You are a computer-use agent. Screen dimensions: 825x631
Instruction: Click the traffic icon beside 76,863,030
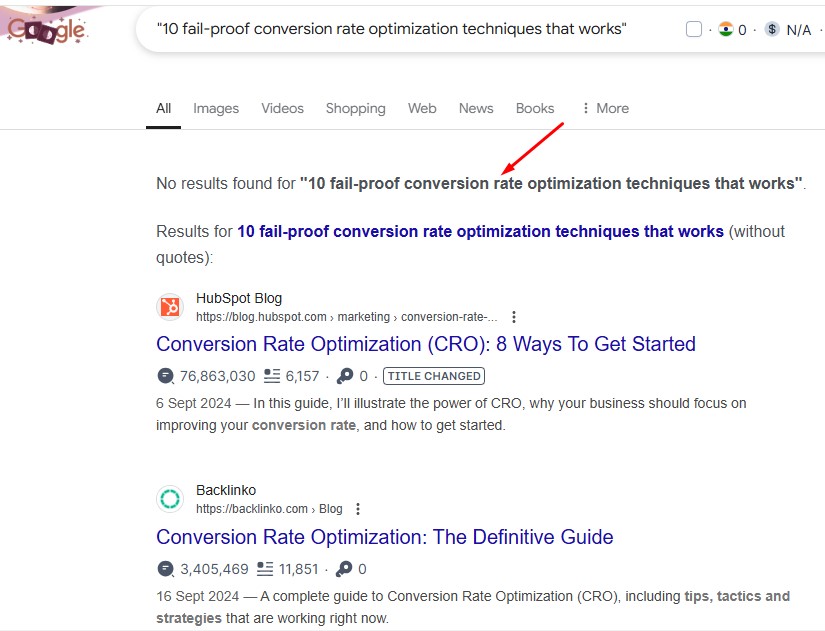click(x=165, y=376)
